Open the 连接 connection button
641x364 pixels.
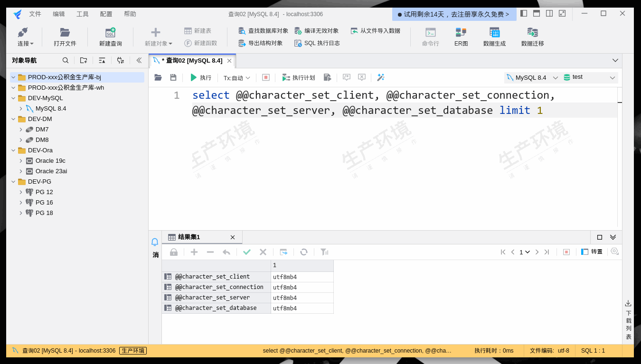tap(25, 37)
